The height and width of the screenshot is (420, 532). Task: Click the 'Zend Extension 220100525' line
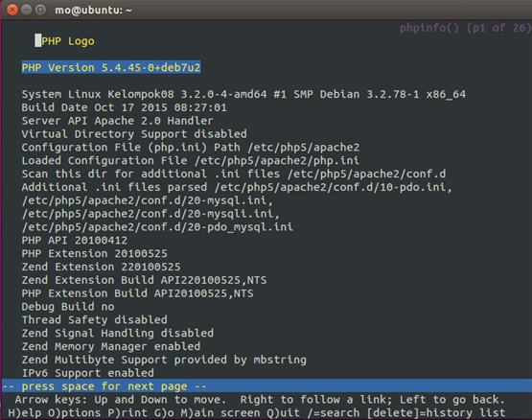click(101, 267)
